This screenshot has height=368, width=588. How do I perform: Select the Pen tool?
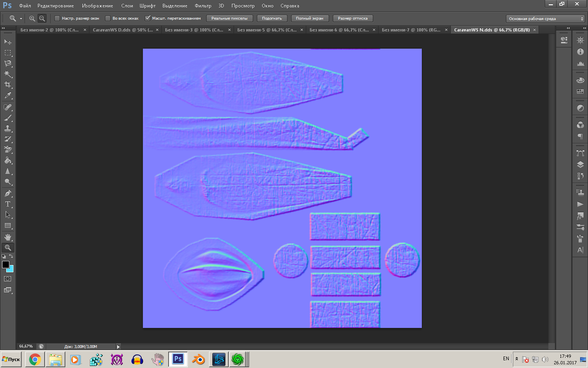[8, 193]
